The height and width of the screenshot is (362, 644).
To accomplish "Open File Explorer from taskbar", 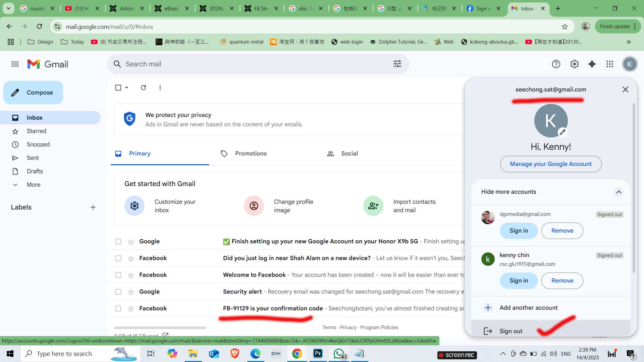I will pyautogui.click(x=193, y=354).
